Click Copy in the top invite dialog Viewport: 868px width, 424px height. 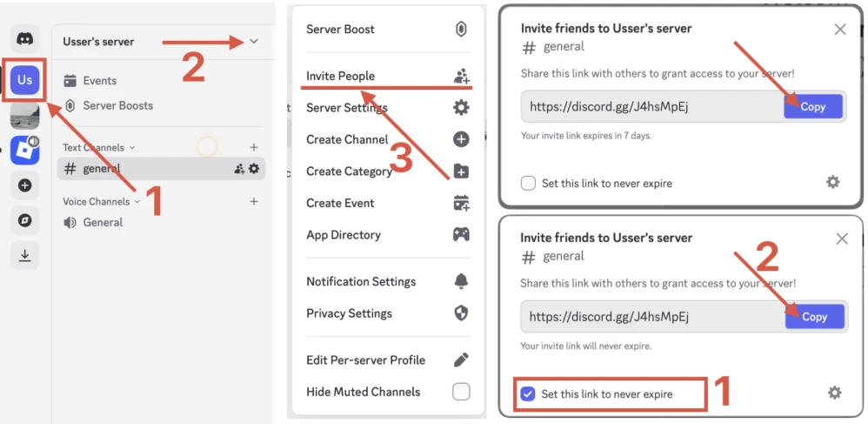tap(813, 106)
